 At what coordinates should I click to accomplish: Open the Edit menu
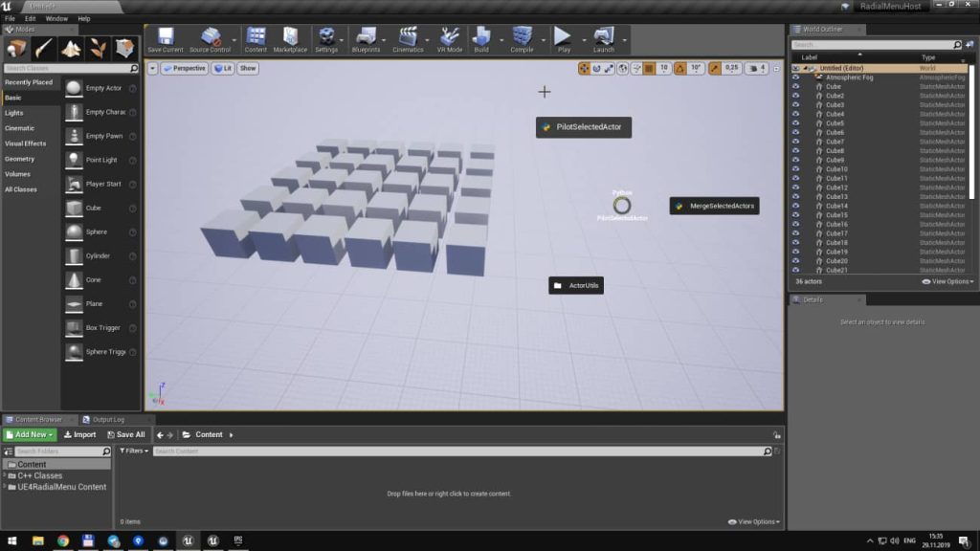[x=30, y=19]
